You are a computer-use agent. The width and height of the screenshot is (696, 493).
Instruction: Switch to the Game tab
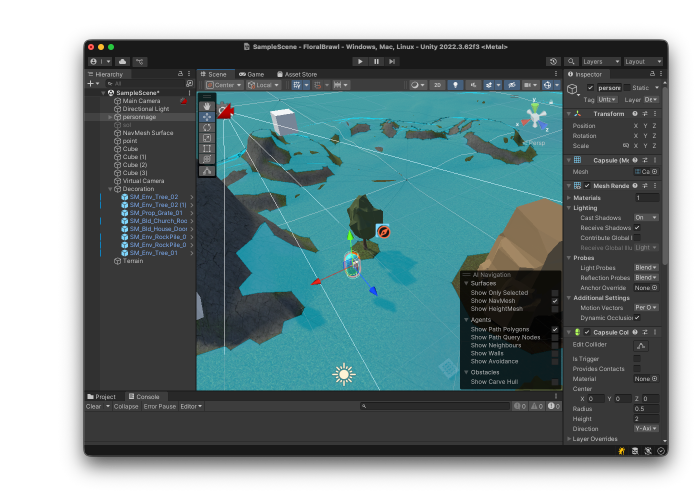pos(252,74)
